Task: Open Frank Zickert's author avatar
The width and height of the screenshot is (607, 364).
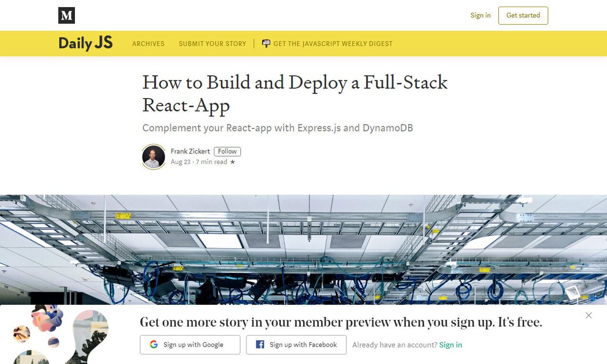Action: (x=154, y=157)
